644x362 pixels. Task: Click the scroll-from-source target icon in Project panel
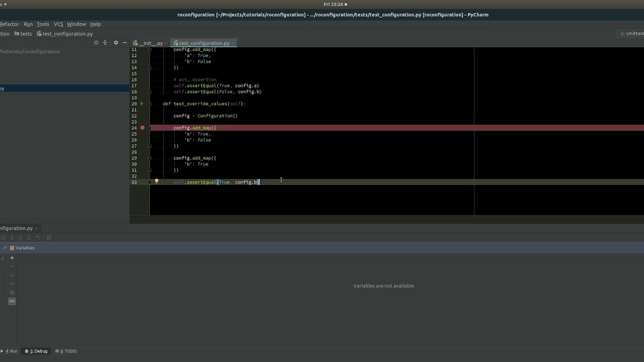(96, 43)
